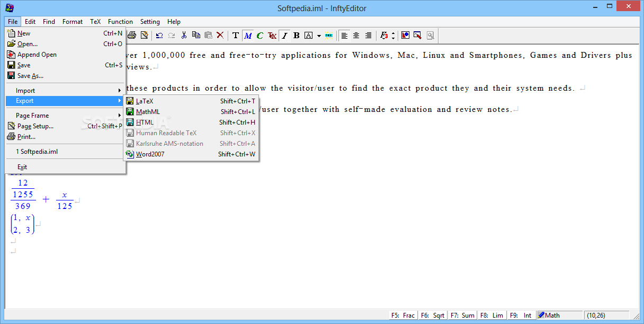Select the red TeX mode icon
The height and width of the screenshot is (324, 644).
coord(272,36)
